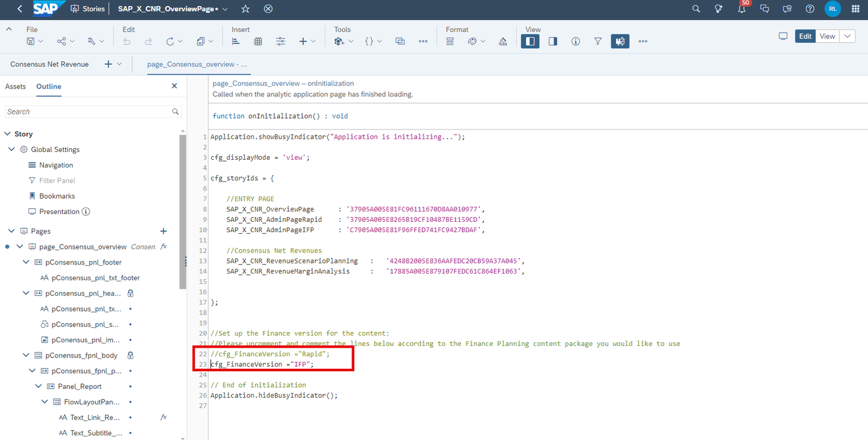Viewport: 868px width, 440px height.
Task: Close the Outline side panel
Action: click(x=174, y=86)
